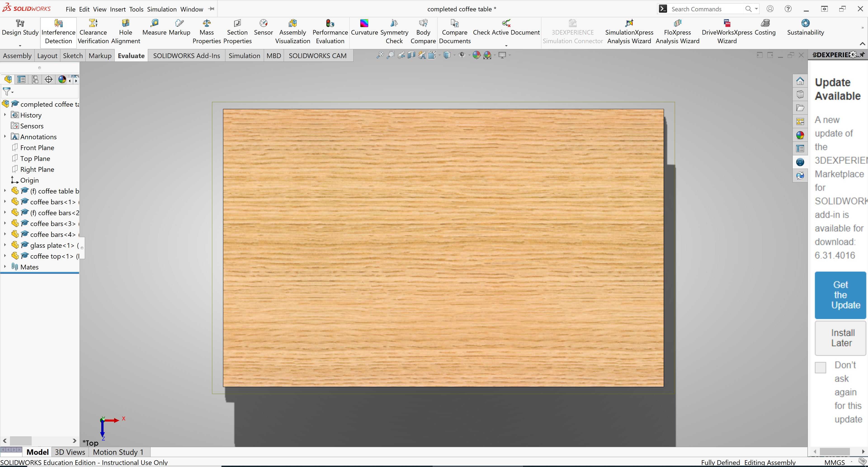Switch to the Sketch tab
This screenshot has height=467, width=868.
[73, 56]
